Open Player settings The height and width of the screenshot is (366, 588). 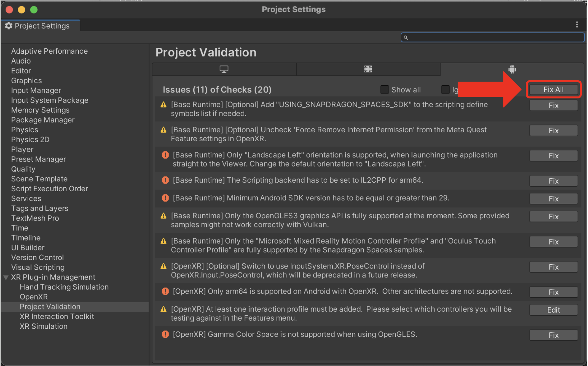22,149
